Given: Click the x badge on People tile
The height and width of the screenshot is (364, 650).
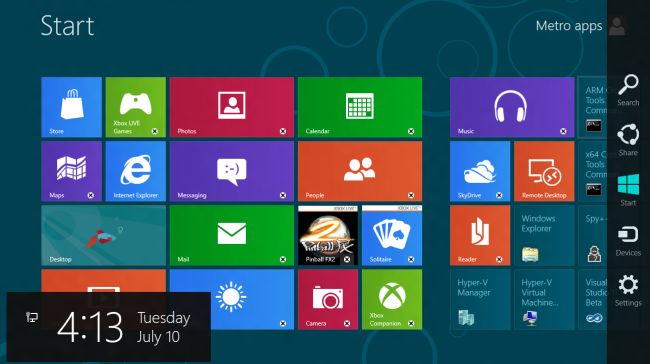Looking at the screenshot, I should click(x=411, y=195).
